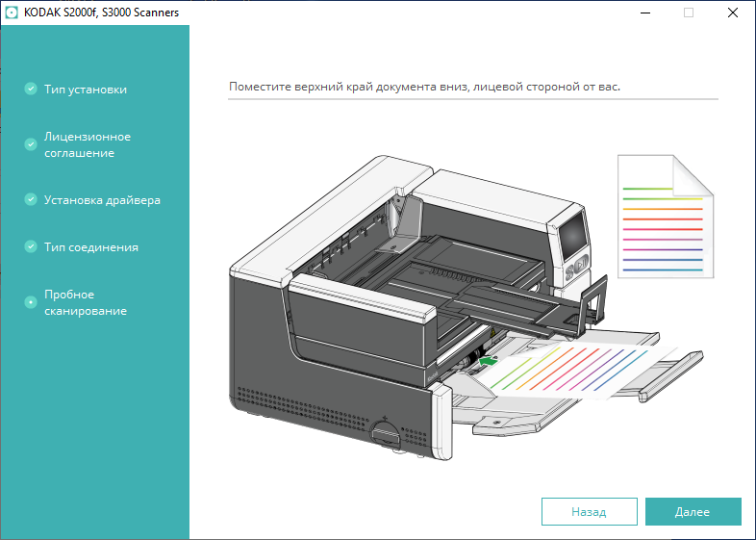Close the installer window
756x540 pixels.
tap(732, 13)
